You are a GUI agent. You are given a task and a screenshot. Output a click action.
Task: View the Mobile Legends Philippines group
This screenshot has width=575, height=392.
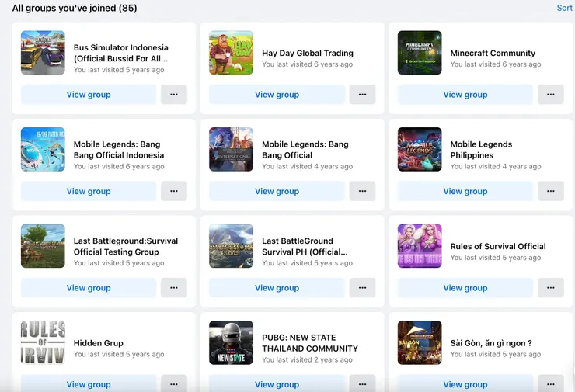tap(465, 191)
